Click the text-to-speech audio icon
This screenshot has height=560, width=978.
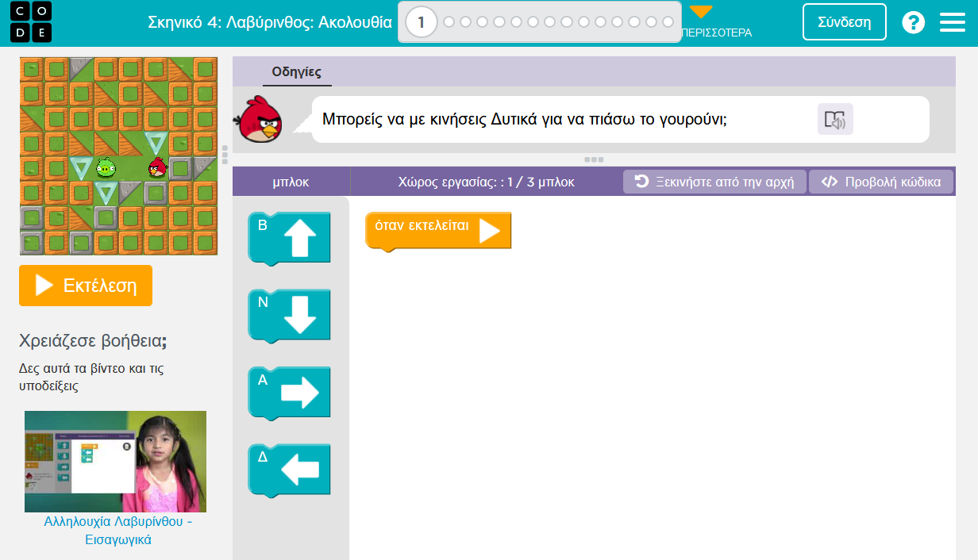tap(835, 120)
